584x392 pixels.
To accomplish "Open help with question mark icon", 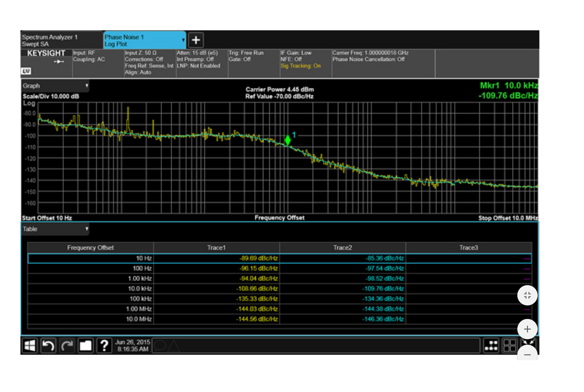I will coord(104,346).
